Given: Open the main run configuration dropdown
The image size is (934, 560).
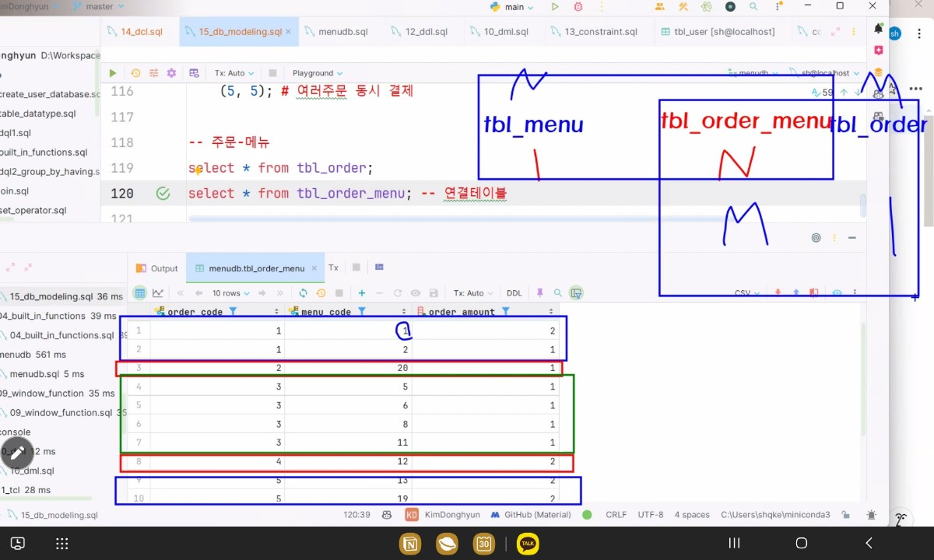Looking at the screenshot, I should click(513, 6).
